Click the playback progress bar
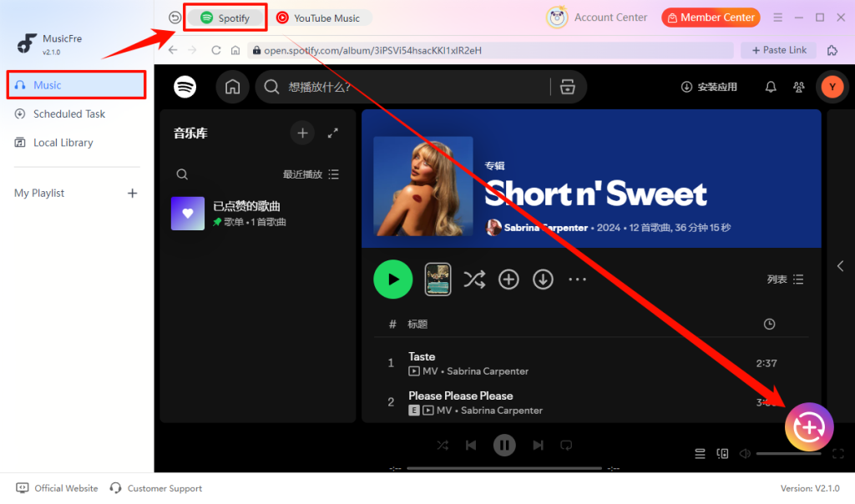 pos(504,468)
